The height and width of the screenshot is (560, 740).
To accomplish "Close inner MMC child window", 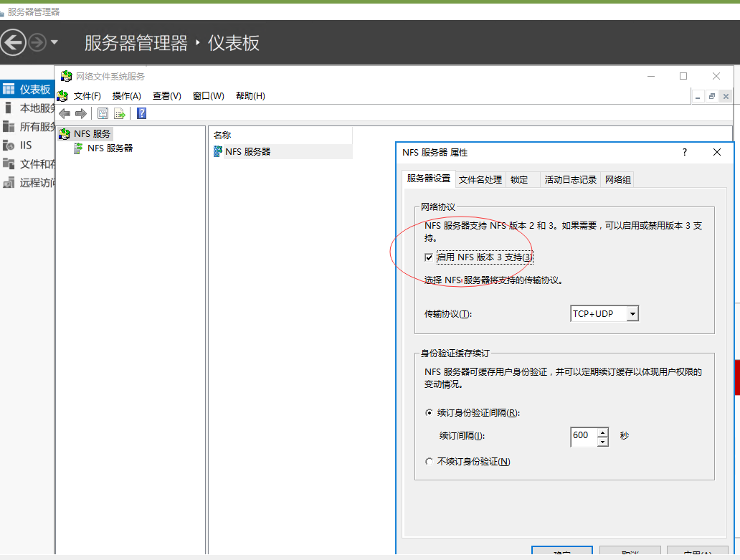I will 726,96.
